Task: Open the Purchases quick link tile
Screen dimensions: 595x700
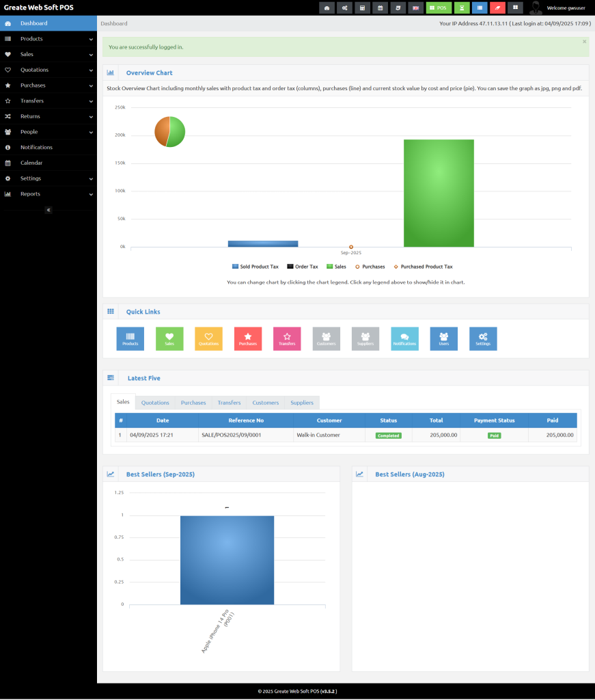Action: pos(248,338)
